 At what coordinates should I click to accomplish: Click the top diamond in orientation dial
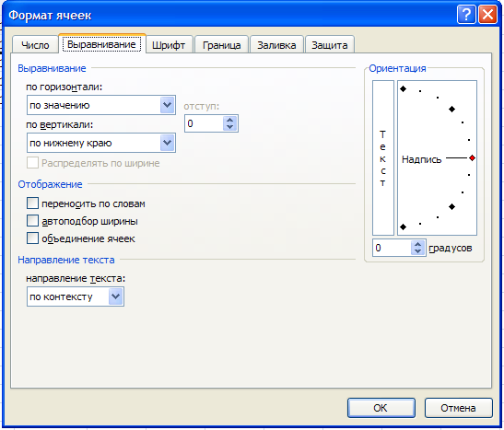(403, 89)
